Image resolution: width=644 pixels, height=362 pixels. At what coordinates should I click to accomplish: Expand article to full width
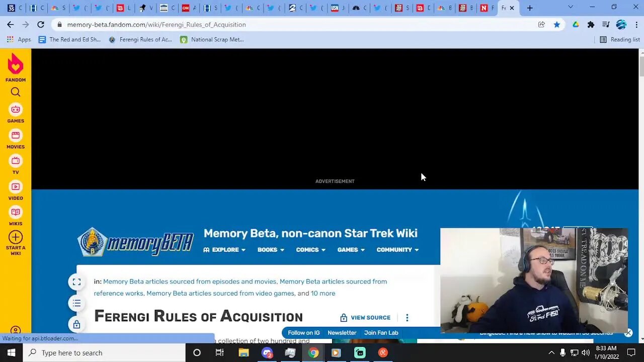tap(76, 282)
